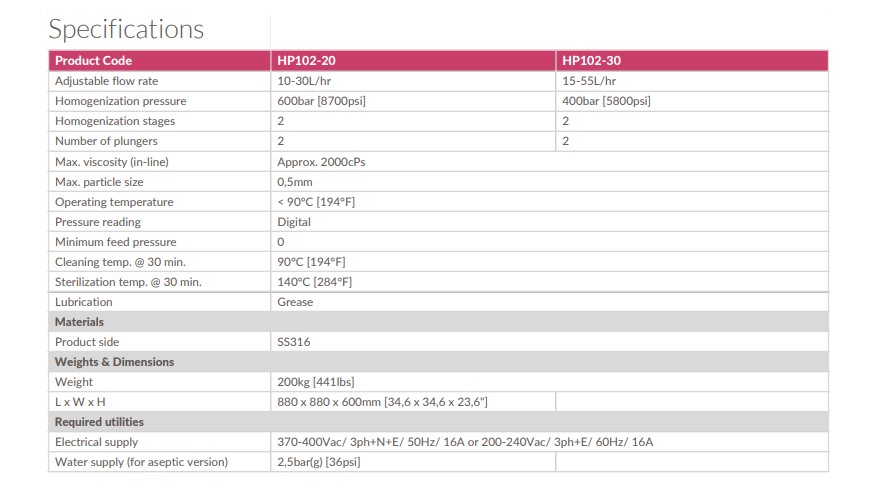Select the 200kg [441lbs] weight value

316,382
